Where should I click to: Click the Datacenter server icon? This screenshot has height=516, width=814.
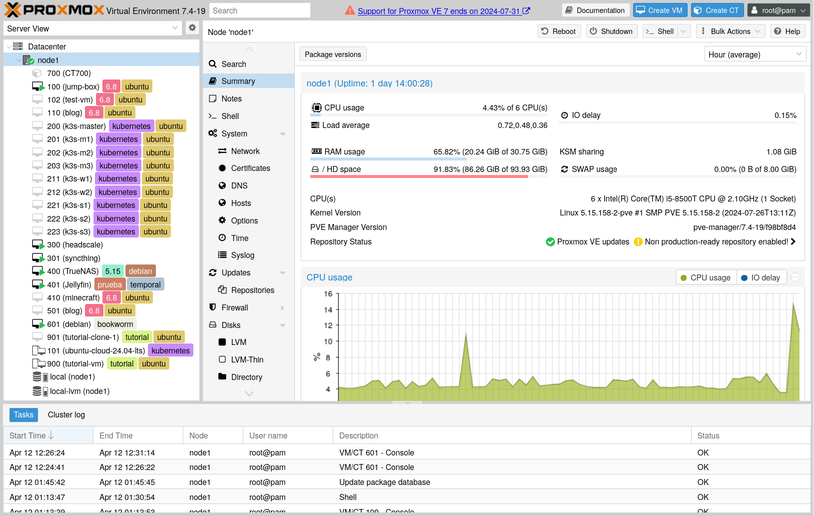[18, 47]
